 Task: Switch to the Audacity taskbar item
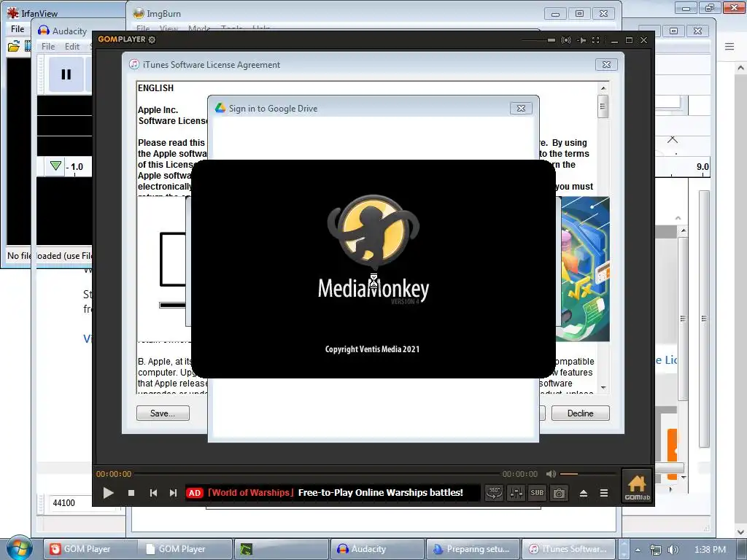point(376,549)
